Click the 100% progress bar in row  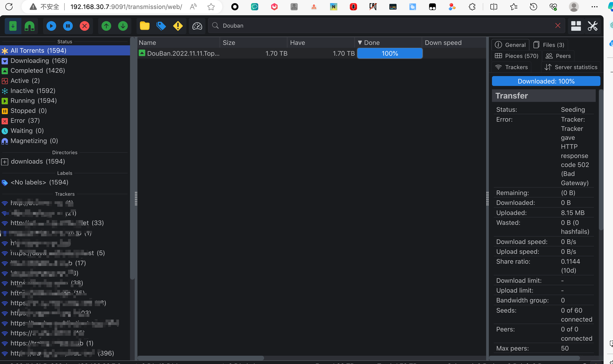pos(390,53)
